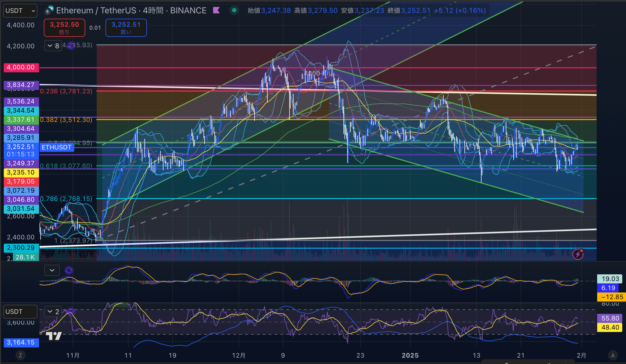The width and height of the screenshot is (626, 364).
Task: Click the blue 3,164.15 label
Action: pos(21,343)
